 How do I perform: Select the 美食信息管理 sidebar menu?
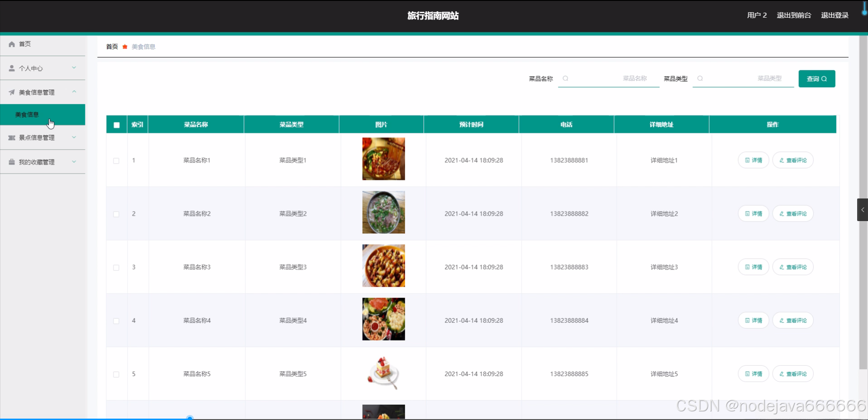(42, 92)
